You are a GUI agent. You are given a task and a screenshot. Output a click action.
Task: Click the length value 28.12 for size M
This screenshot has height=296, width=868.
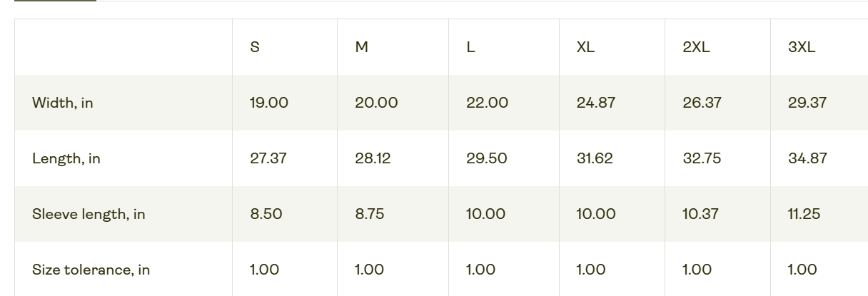pyautogui.click(x=373, y=158)
